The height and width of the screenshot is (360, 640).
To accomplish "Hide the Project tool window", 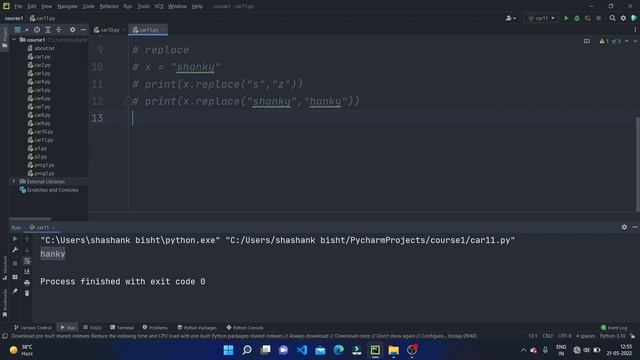I will (83, 30).
